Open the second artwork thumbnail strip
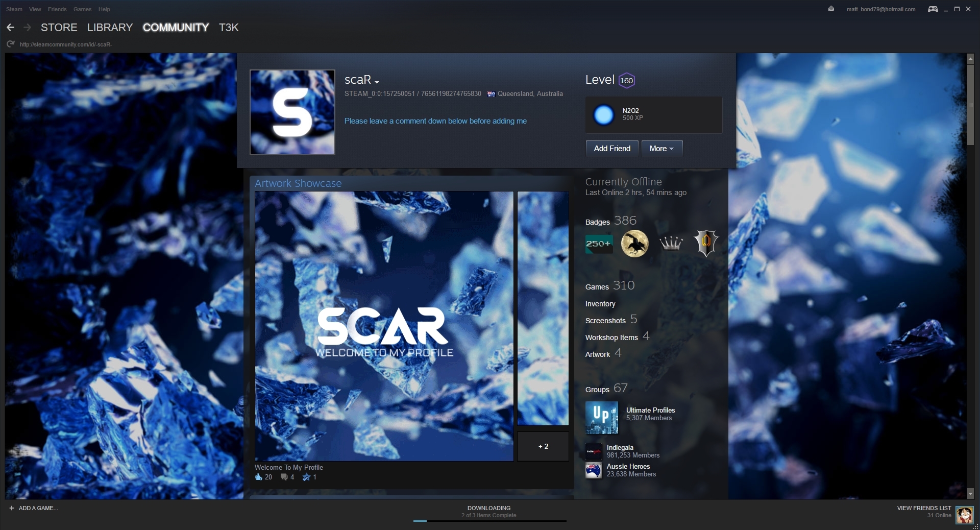 543,308
